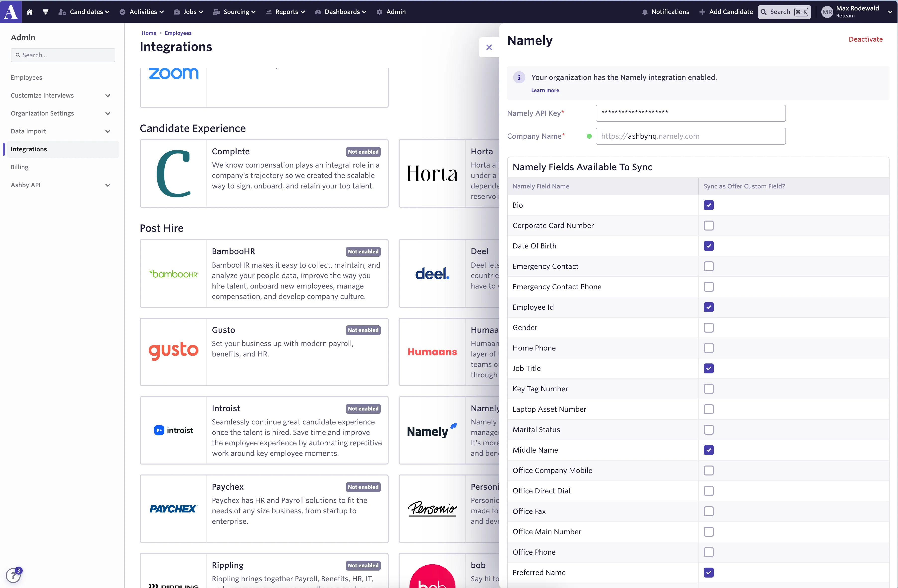Uncheck the Preferred Name checkbox
This screenshot has height=588, width=898.
(x=709, y=573)
